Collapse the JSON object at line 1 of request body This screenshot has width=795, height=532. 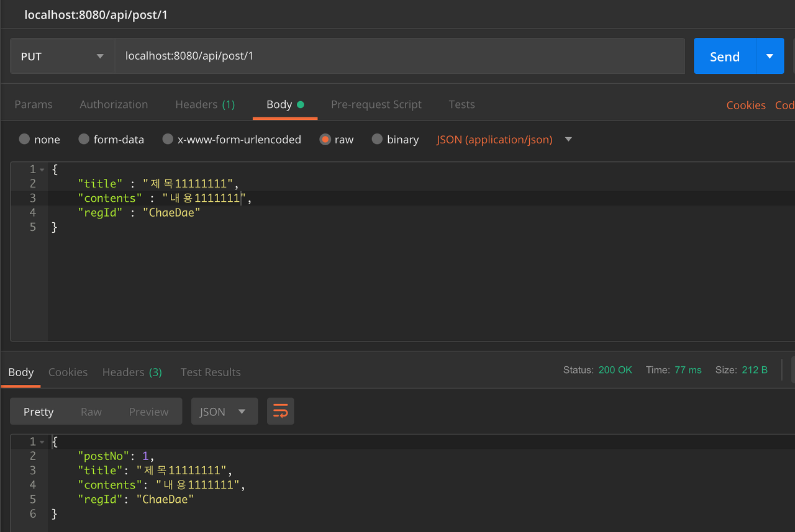coord(41,169)
